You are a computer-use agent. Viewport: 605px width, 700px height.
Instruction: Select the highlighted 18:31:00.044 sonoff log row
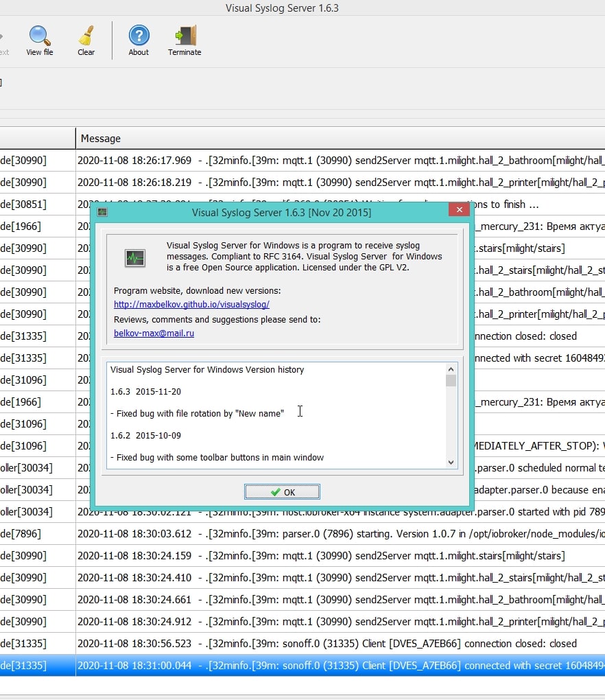pos(302,665)
